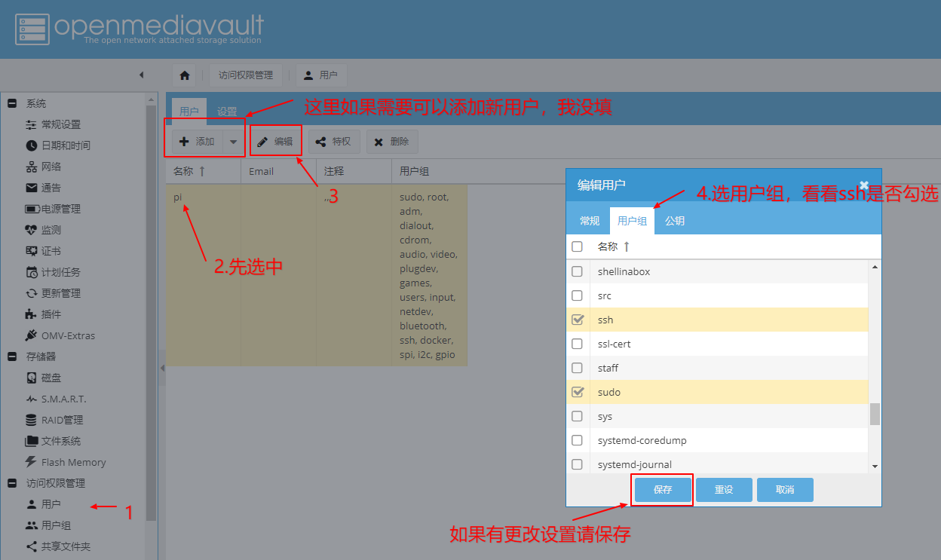Click the 用户组 column header in user table

coord(429,171)
